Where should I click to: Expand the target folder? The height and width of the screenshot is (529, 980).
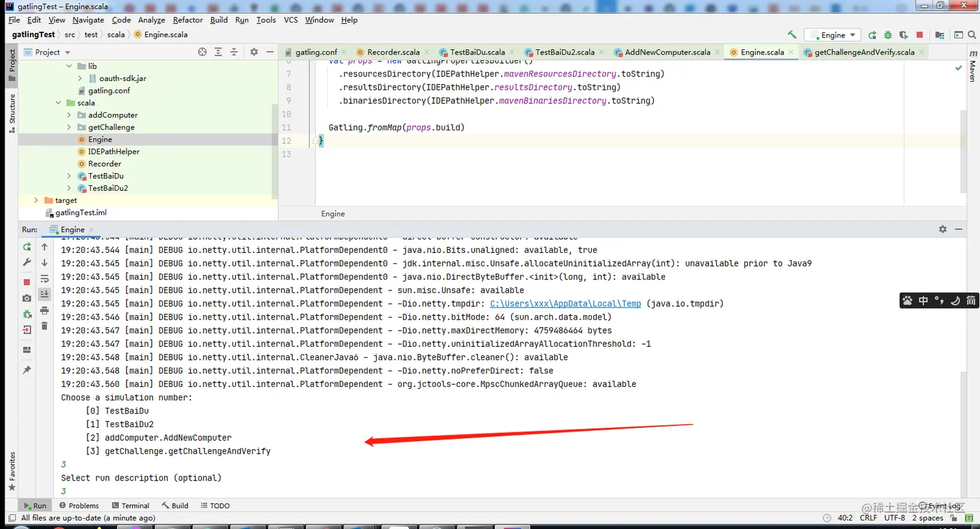coord(36,201)
